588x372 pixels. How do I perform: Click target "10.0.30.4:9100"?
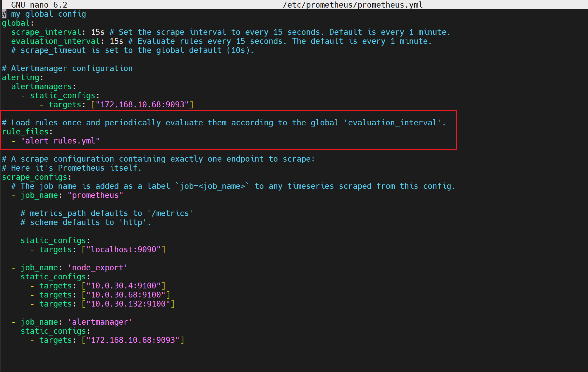[123, 286]
